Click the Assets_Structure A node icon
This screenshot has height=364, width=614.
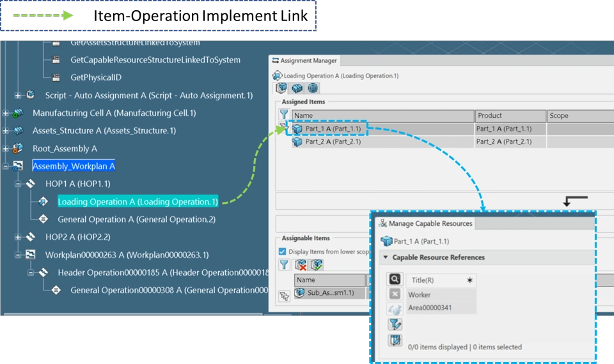tap(18, 131)
